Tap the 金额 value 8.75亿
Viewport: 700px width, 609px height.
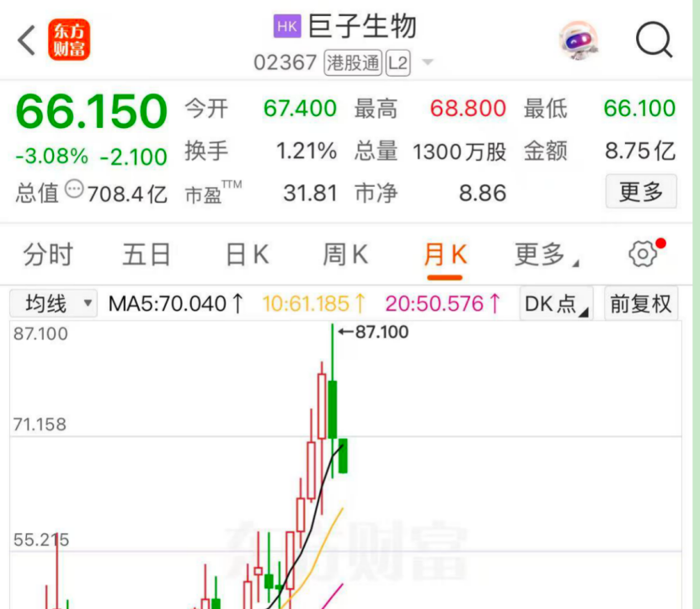click(640, 151)
